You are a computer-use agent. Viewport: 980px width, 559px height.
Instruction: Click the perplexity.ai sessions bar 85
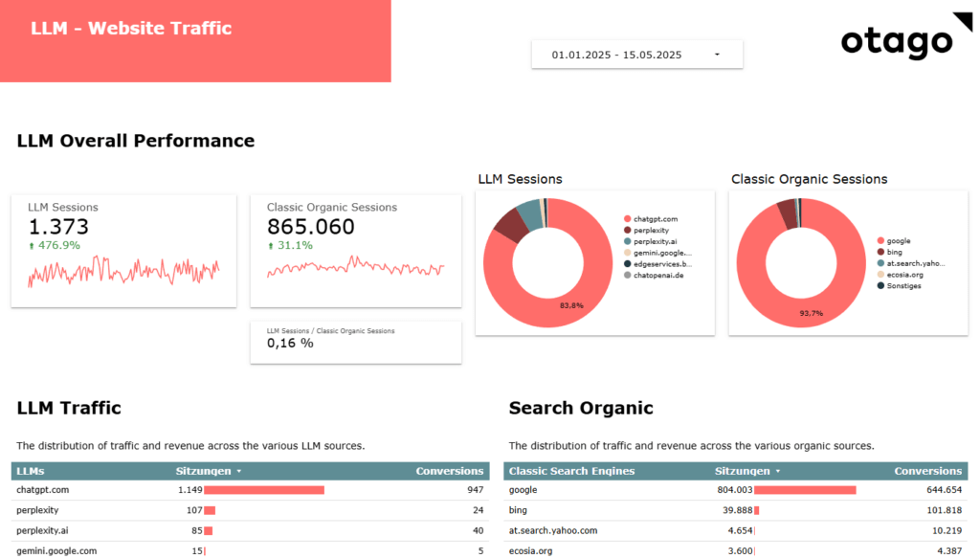(208, 531)
